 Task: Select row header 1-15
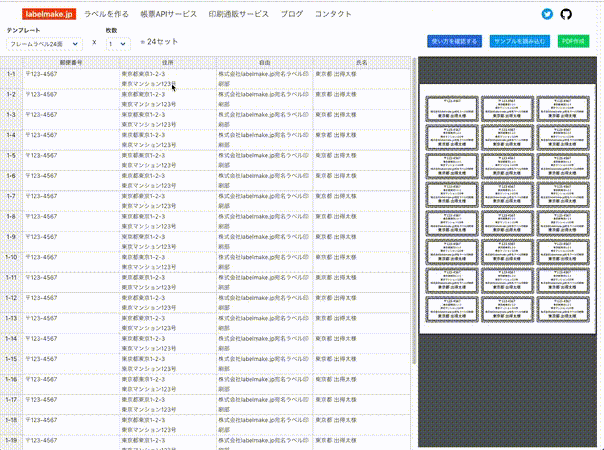pos(11,364)
